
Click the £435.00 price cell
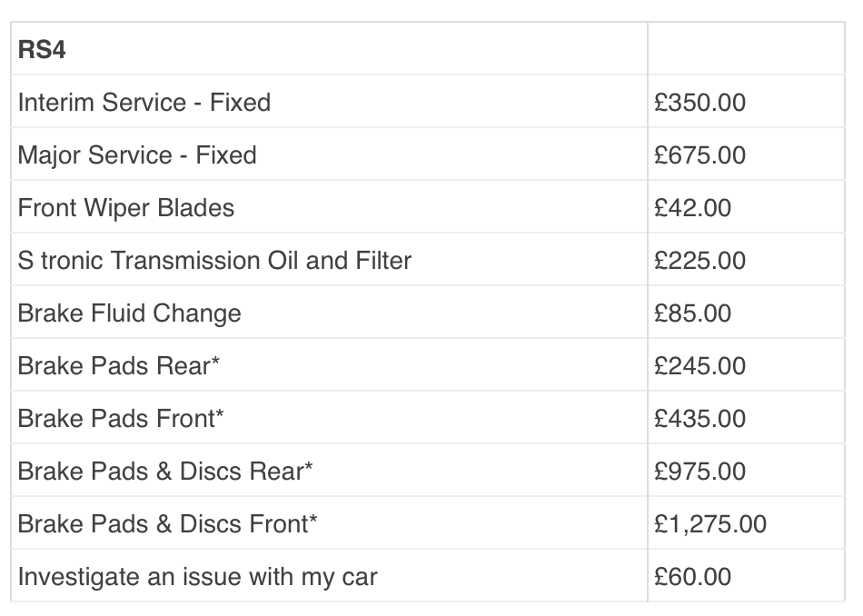[699, 418]
